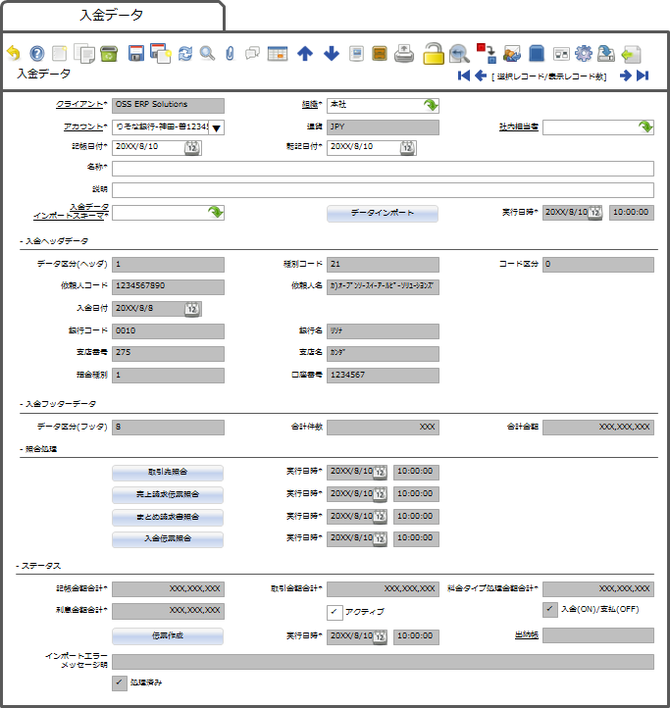Click the blue book icon
670x708 pixels.
(x=536, y=53)
